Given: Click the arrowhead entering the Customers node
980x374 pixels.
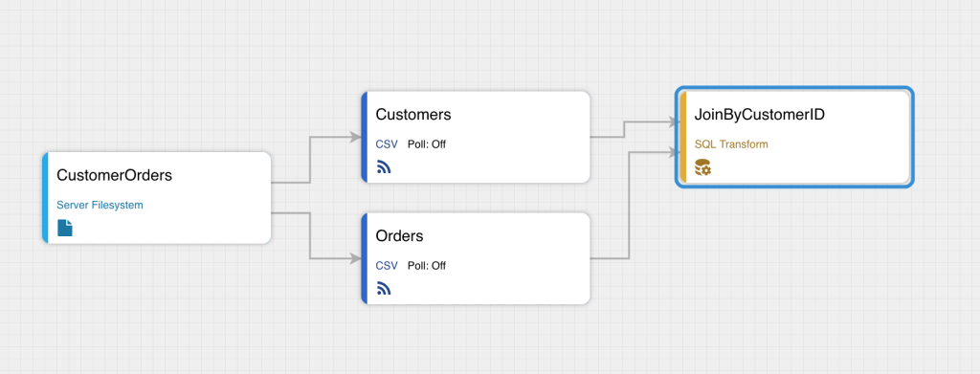Looking at the screenshot, I should pos(356,137).
